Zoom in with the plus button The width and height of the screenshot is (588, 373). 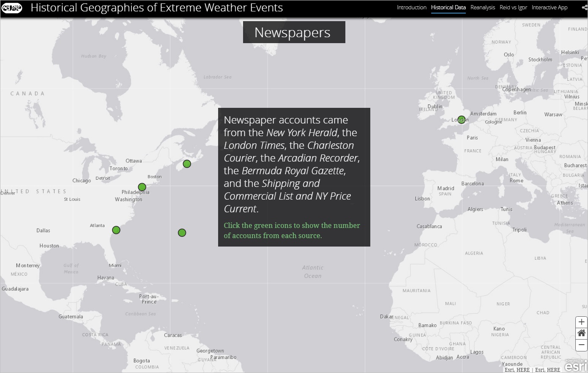point(581,322)
